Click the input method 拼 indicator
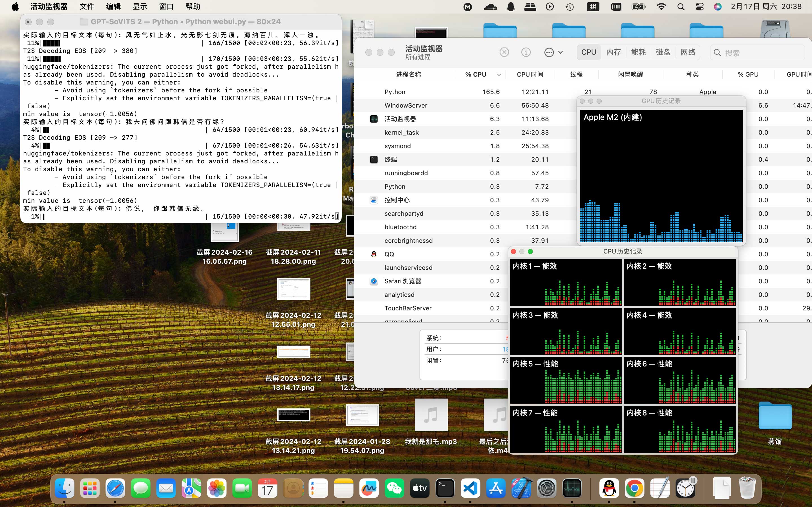Image resolution: width=812 pixels, height=507 pixels. pos(593,7)
